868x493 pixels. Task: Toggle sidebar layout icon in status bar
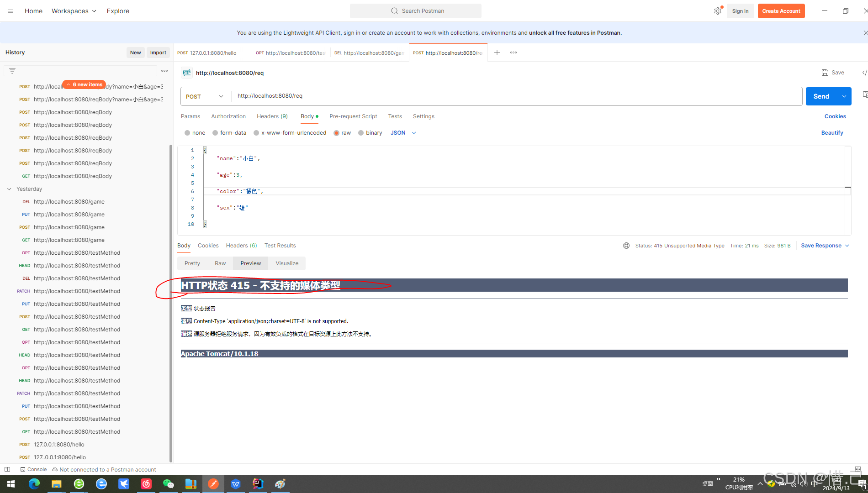[x=7, y=469]
